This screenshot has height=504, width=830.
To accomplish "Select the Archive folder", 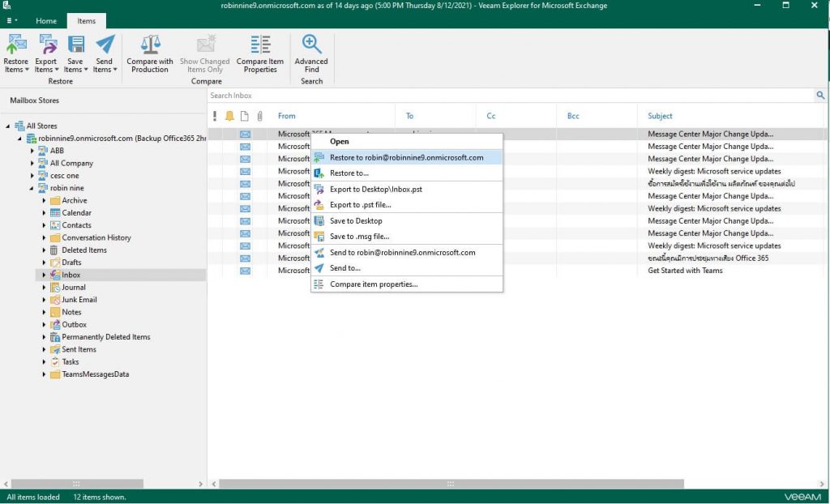I will [x=74, y=201].
